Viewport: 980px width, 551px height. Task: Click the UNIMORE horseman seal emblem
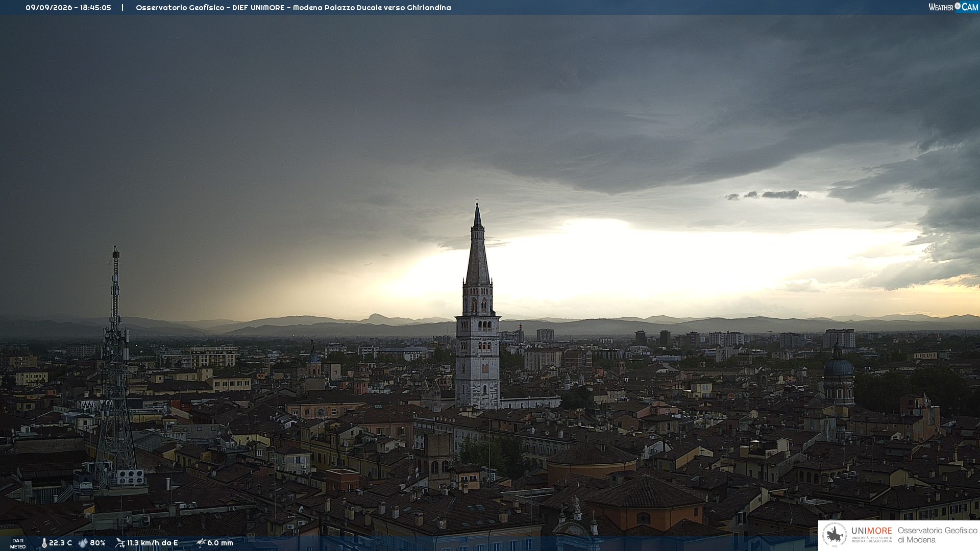click(x=835, y=535)
